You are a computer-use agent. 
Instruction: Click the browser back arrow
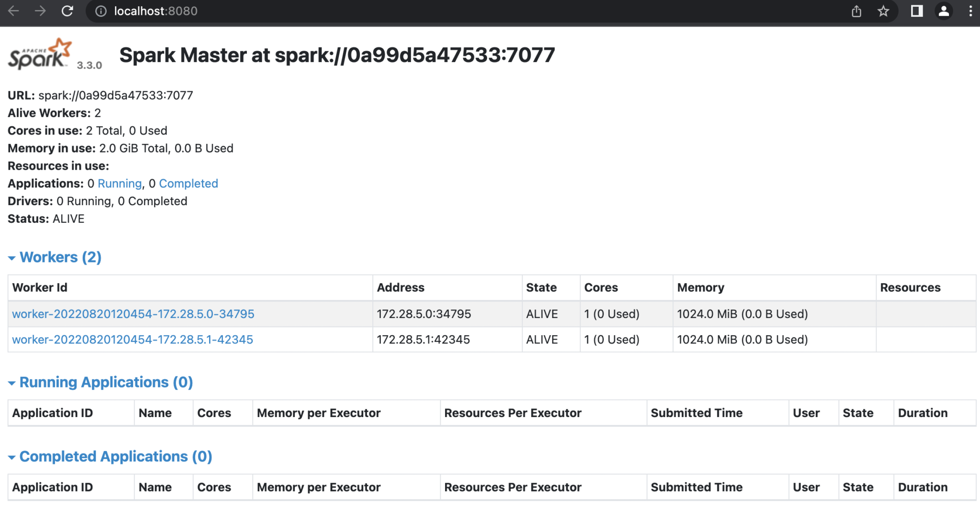14,11
